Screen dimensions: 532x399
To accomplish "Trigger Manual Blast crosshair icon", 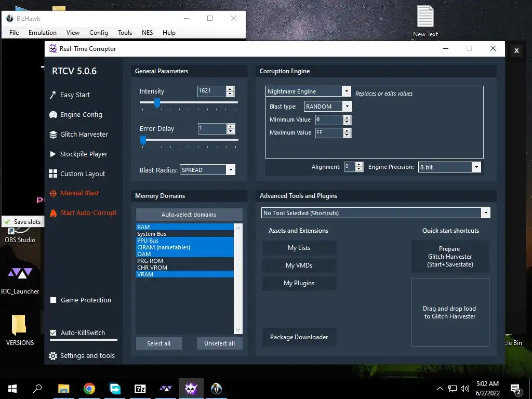I will [x=53, y=193].
